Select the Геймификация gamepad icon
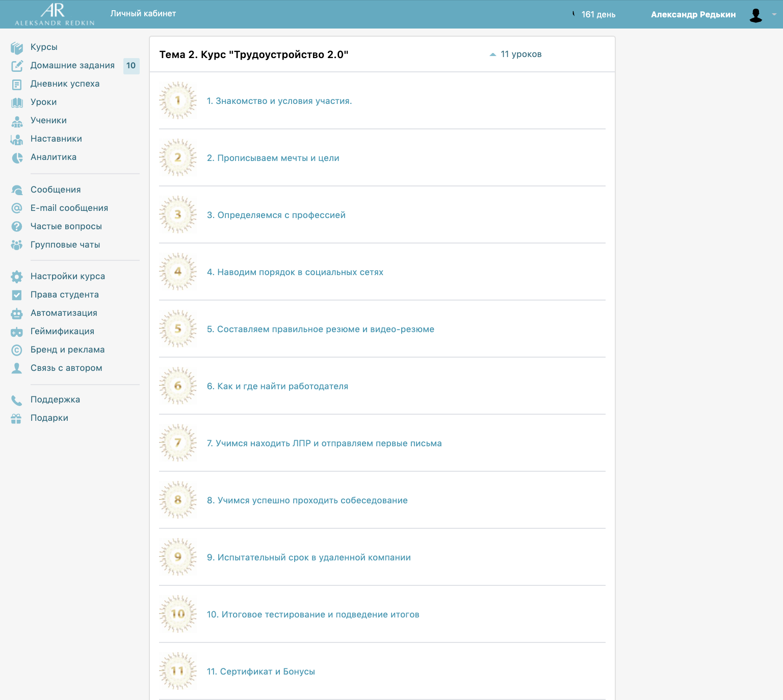The height and width of the screenshot is (700, 783). point(17,332)
